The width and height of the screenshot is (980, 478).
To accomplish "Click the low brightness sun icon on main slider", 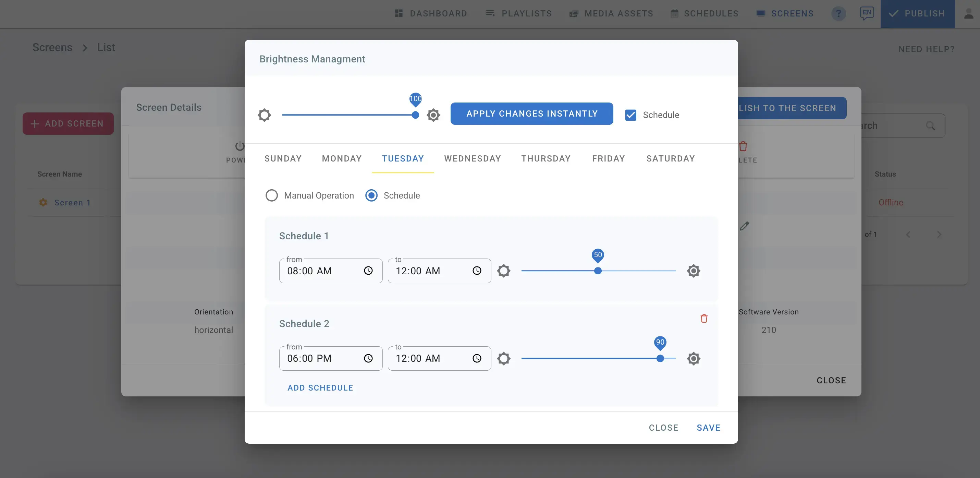I will tap(264, 115).
